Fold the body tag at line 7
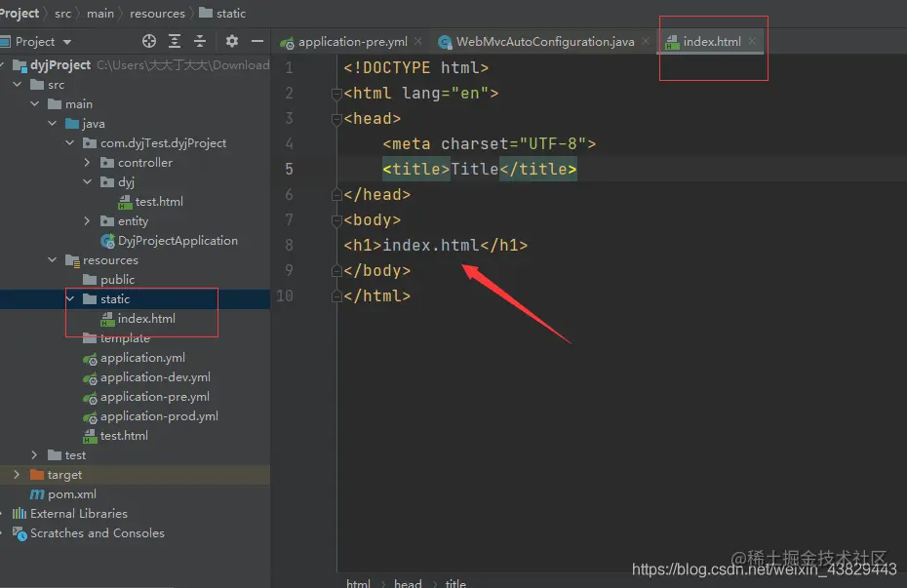907x588 pixels. click(336, 219)
